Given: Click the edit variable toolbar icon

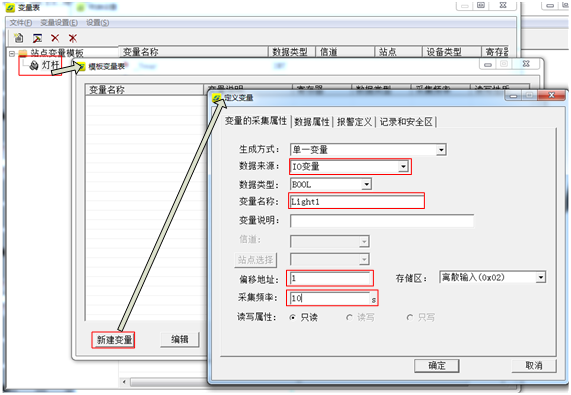Looking at the screenshot, I should [37, 38].
